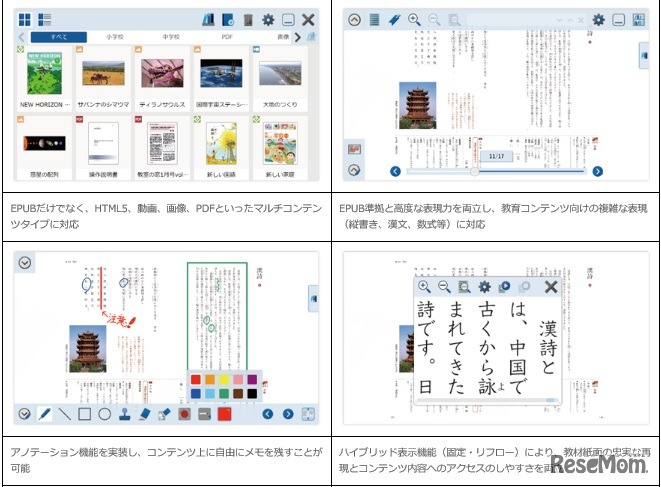The width and height of the screenshot is (661, 487).
Task: Play audio reading in reflow popup
Action: coord(505,287)
